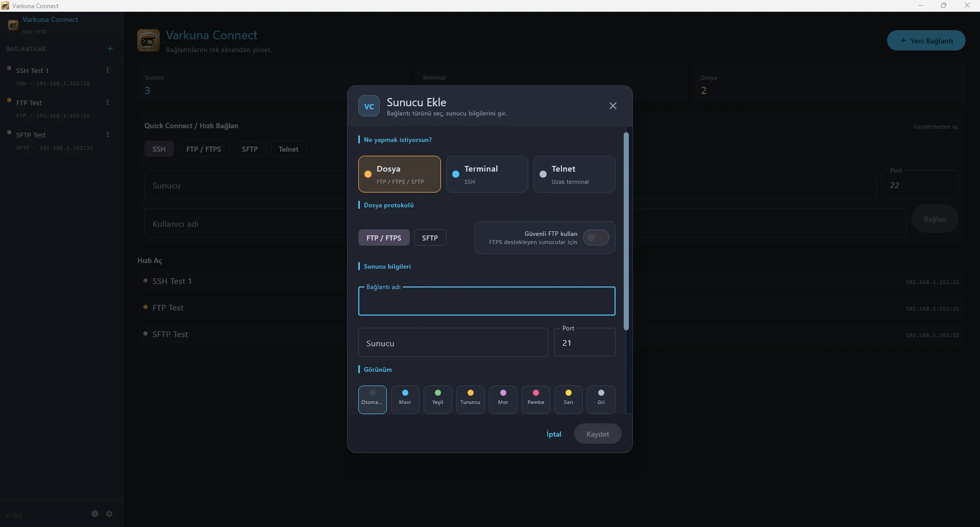Toggle Güvenli FTP kullan switch

click(596, 237)
